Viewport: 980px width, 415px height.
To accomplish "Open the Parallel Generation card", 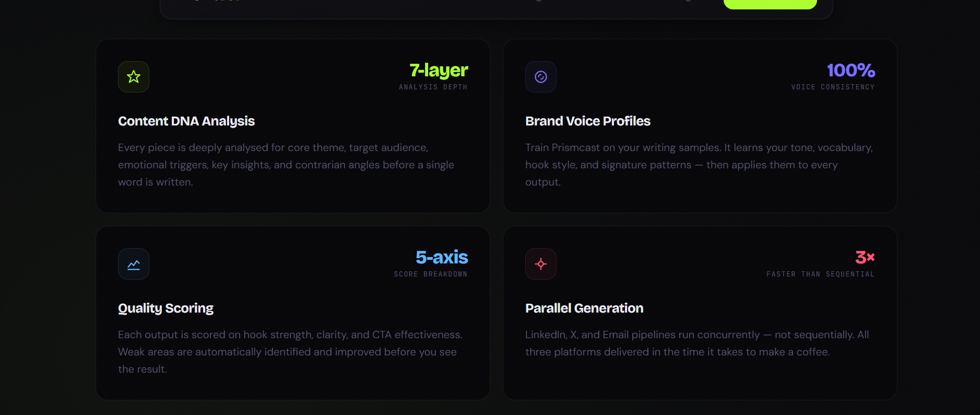I will pyautogui.click(x=701, y=313).
